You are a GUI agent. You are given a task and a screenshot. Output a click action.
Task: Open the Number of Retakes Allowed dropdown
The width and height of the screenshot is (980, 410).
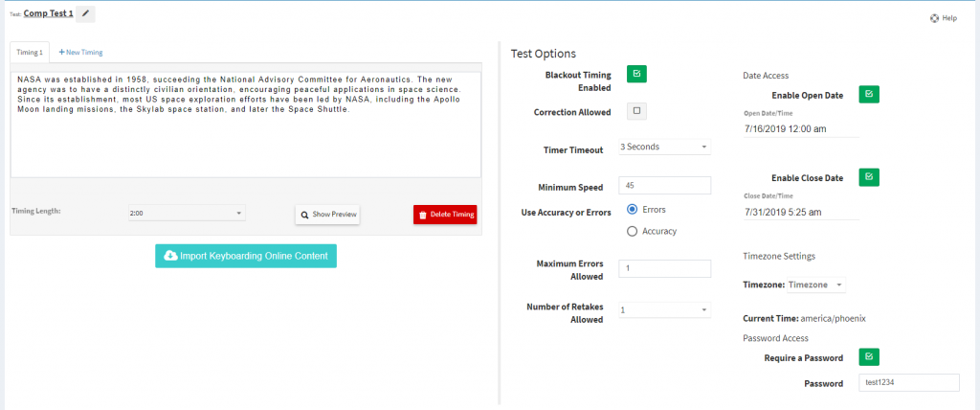pyautogui.click(x=664, y=309)
